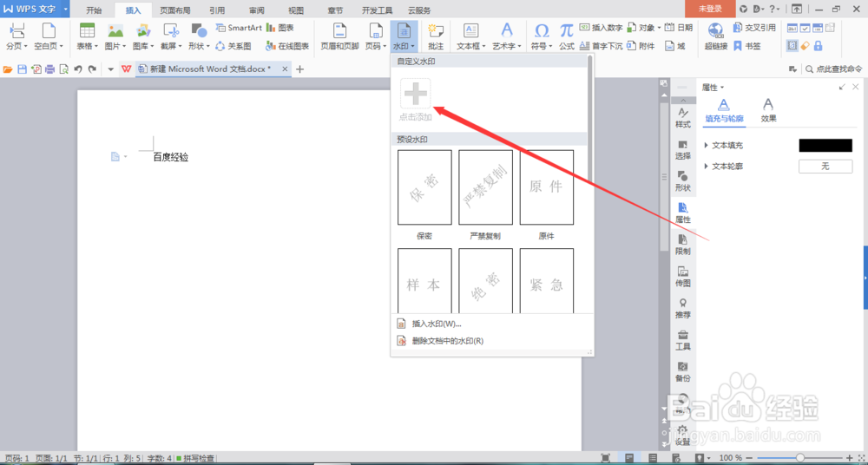
Task: Switch to the 引用 ribbon tab
Action: (x=218, y=10)
